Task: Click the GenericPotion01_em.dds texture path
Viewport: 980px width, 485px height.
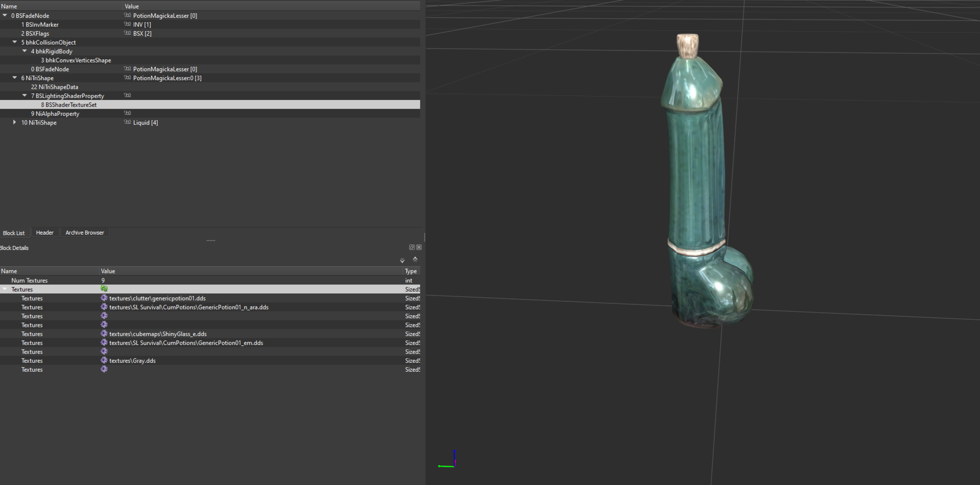Action: point(186,343)
